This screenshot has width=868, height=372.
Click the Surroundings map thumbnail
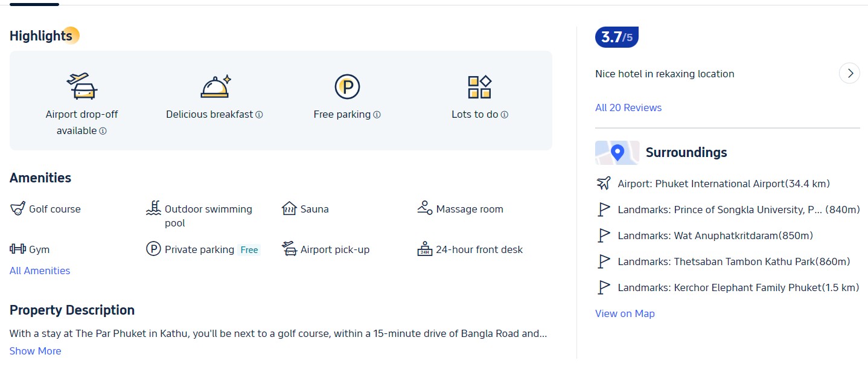coord(617,153)
